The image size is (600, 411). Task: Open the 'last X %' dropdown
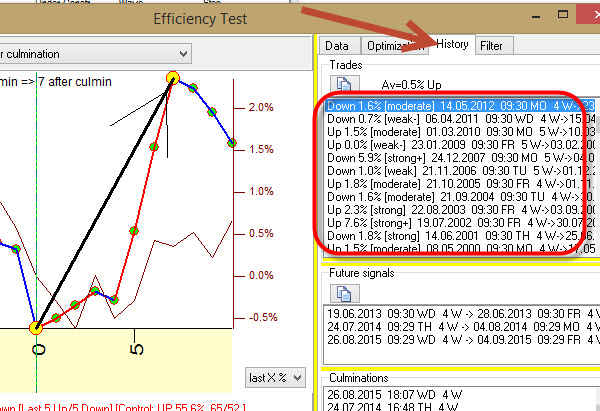pos(273,377)
